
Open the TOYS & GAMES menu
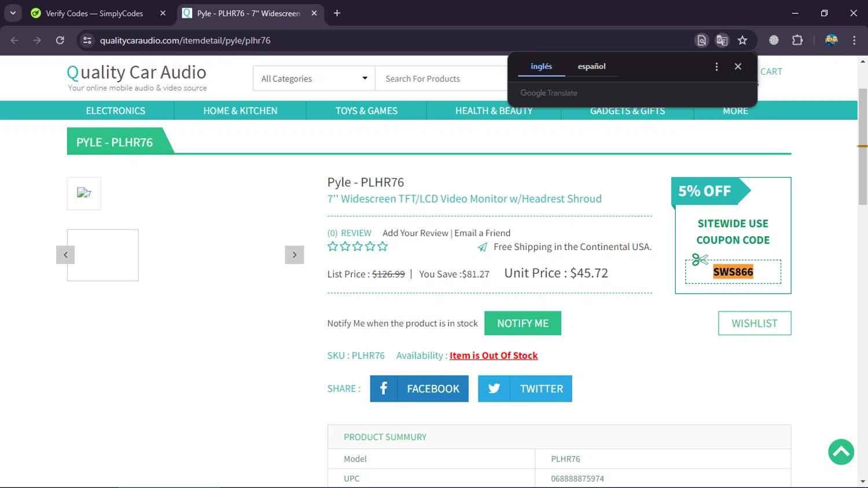(366, 111)
